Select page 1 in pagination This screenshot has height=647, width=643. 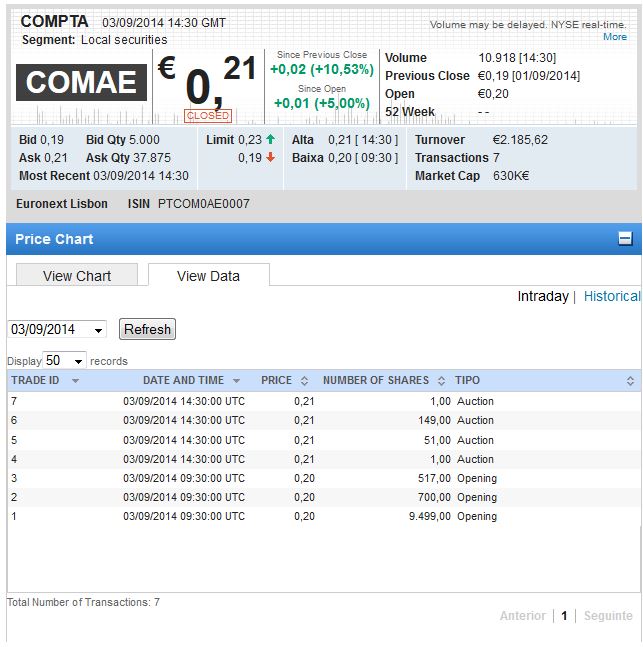(564, 616)
